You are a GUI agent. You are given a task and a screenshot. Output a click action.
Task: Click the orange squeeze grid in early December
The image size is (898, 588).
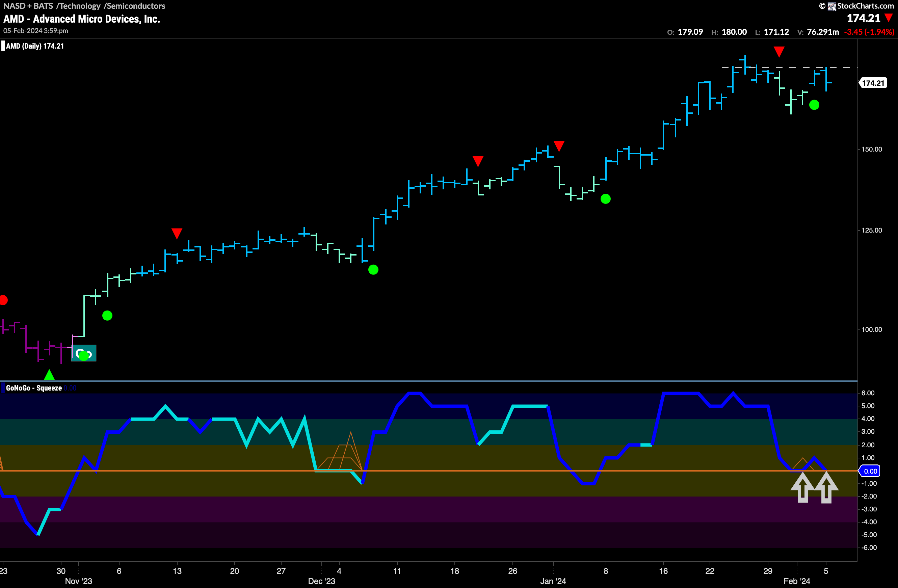point(340,452)
